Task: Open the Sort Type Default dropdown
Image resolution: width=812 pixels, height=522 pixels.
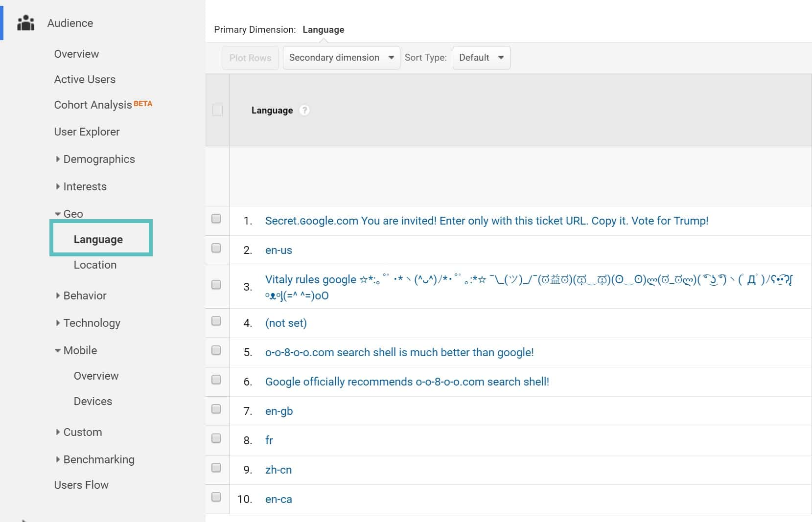Action: tap(481, 57)
